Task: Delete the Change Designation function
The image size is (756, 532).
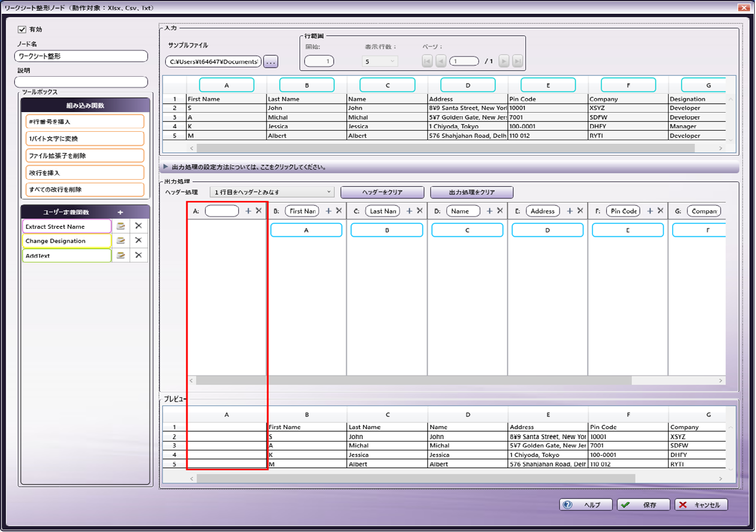Action: 138,241
